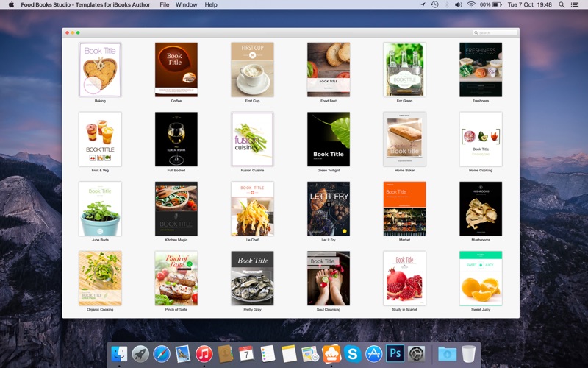Select the First Cup template

coord(252,69)
